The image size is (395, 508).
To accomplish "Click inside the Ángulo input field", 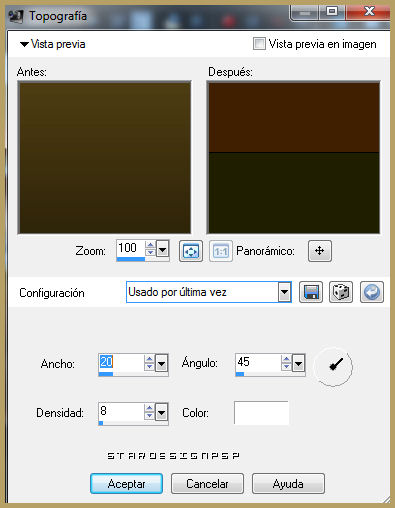I will point(258,362).
